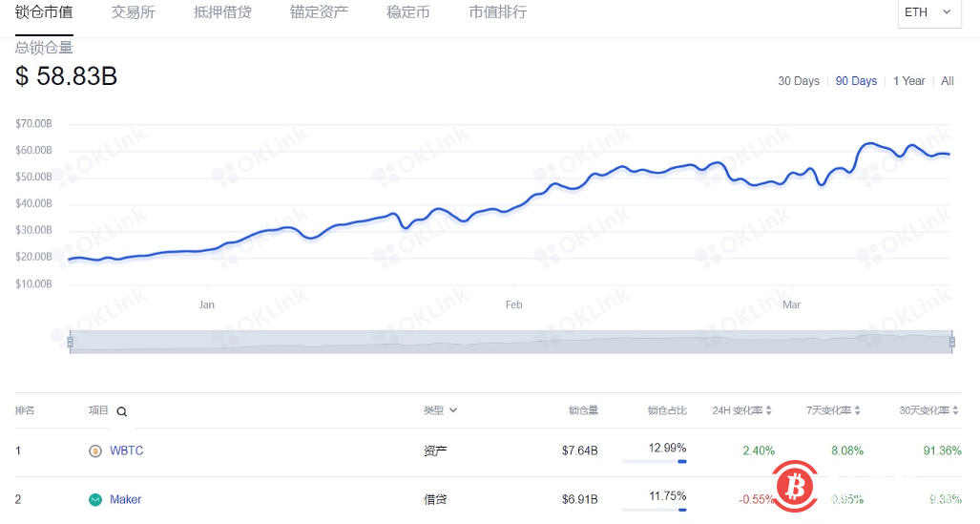Click the $70.00B axis label
This screenshot has height=524, width=980.
(x=33, y=124)
